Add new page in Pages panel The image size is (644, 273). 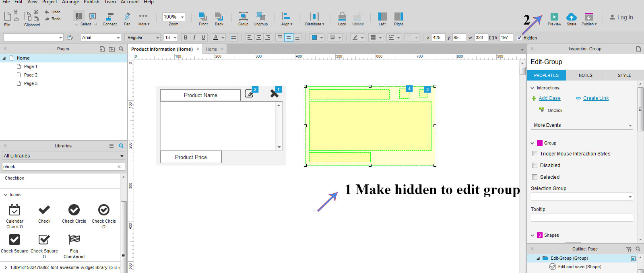pos(102,49)
